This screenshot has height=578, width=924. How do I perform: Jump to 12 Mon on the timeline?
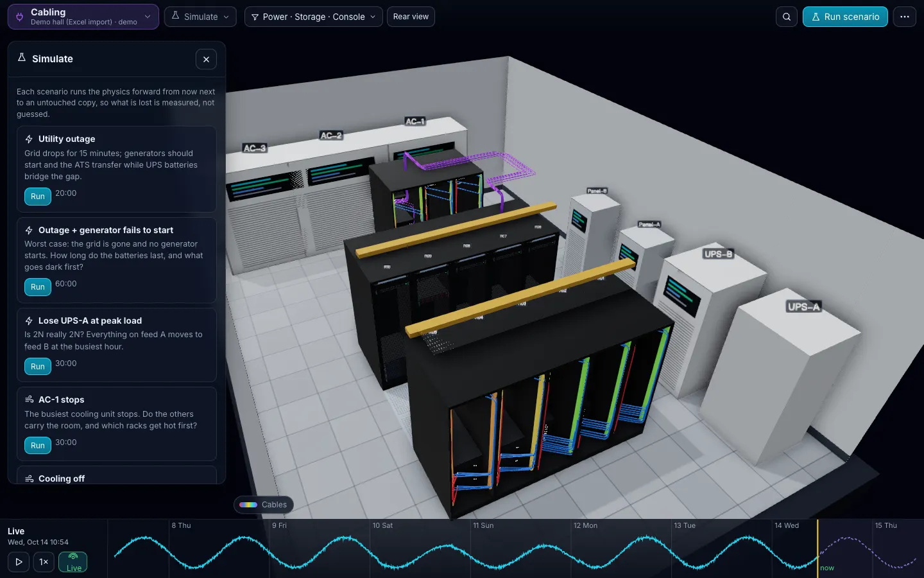click(x=585, y=525)
